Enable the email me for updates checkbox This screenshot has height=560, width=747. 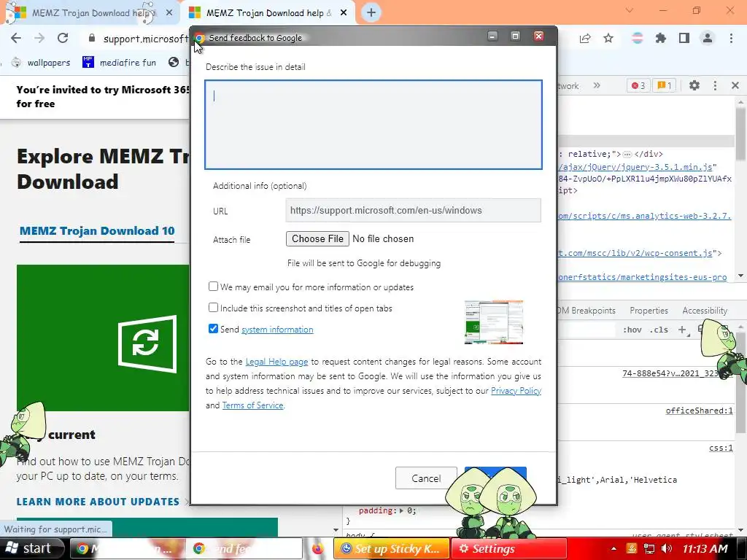214,286
